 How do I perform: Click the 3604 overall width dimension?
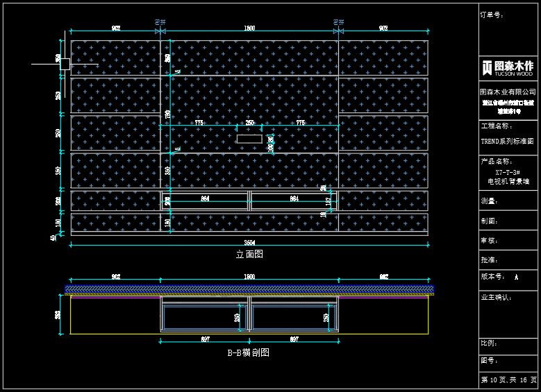(249, 242)
